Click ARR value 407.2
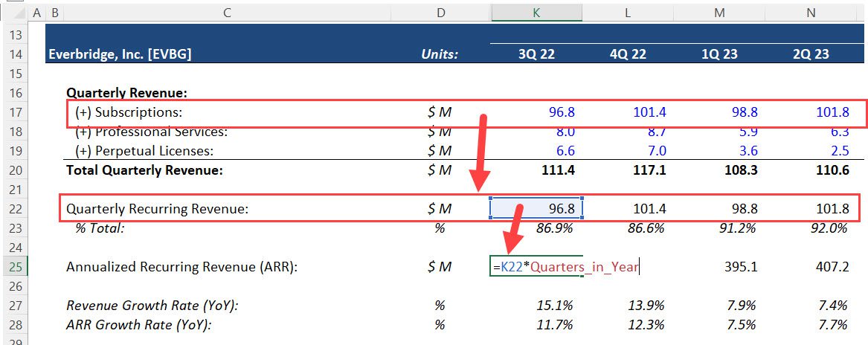 point(832,267)
